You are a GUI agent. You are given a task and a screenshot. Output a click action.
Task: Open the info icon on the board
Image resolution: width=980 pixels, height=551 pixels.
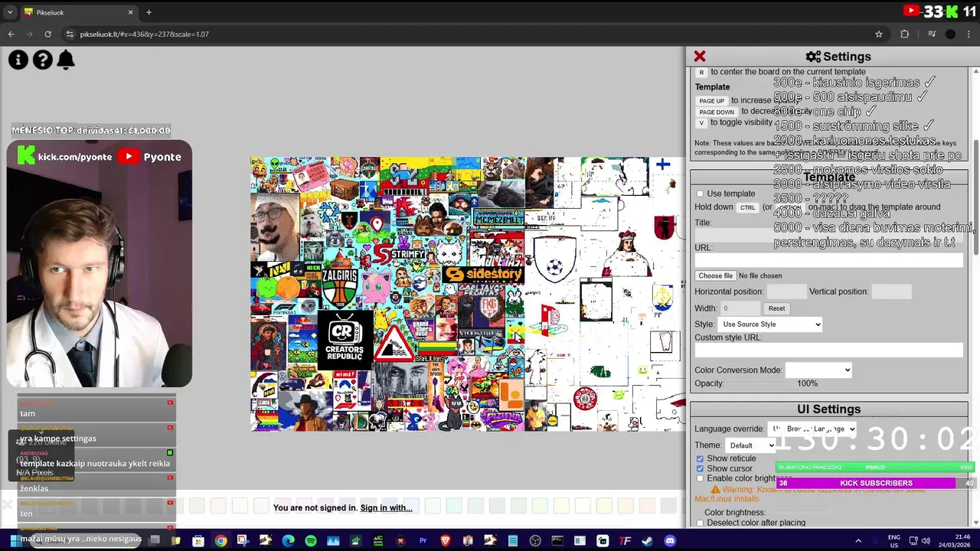tap(18, 60)
